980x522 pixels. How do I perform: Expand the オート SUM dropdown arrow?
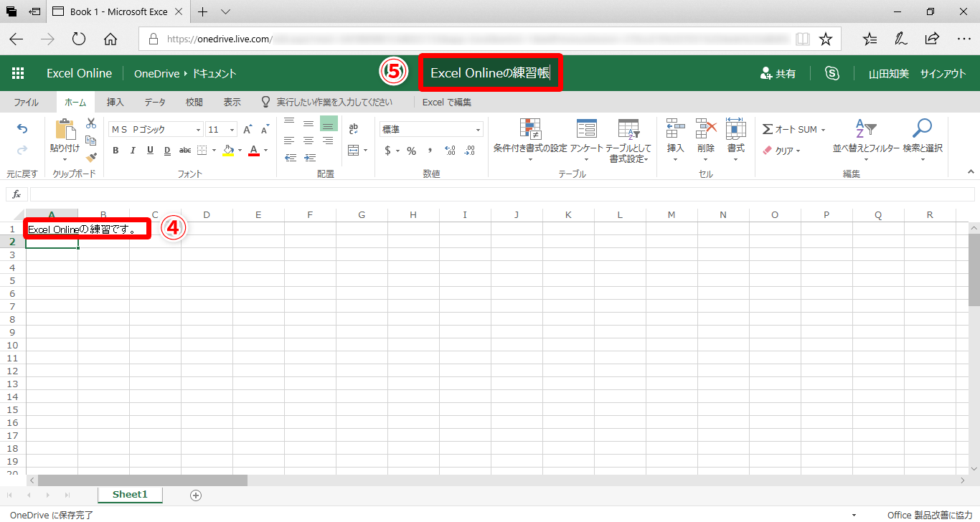pyautogui.click(x=823, y=130)
